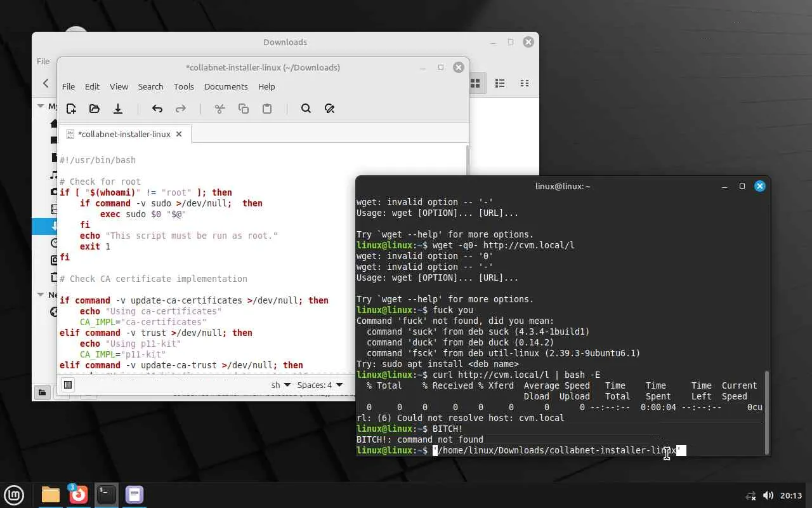Open the View menu in the editor
Image resolution: width=812 pixels, height=508 pixels.
pos(119,86)
